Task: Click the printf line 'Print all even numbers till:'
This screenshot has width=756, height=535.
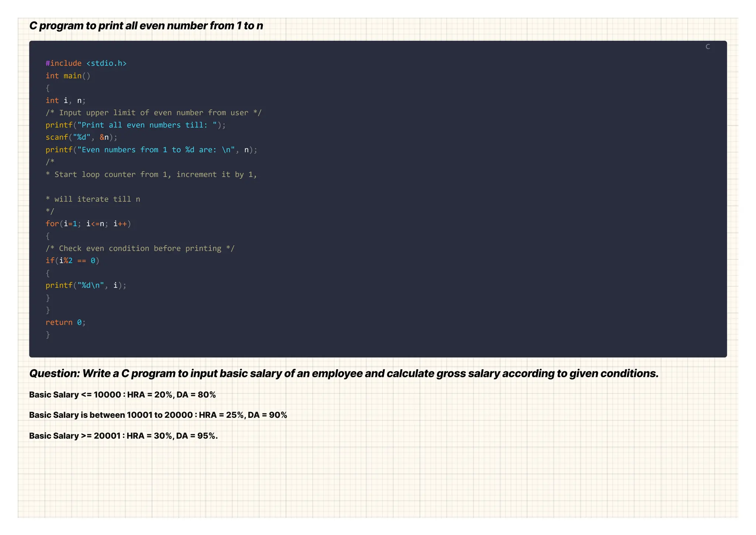Action: [x=135, y=125]
